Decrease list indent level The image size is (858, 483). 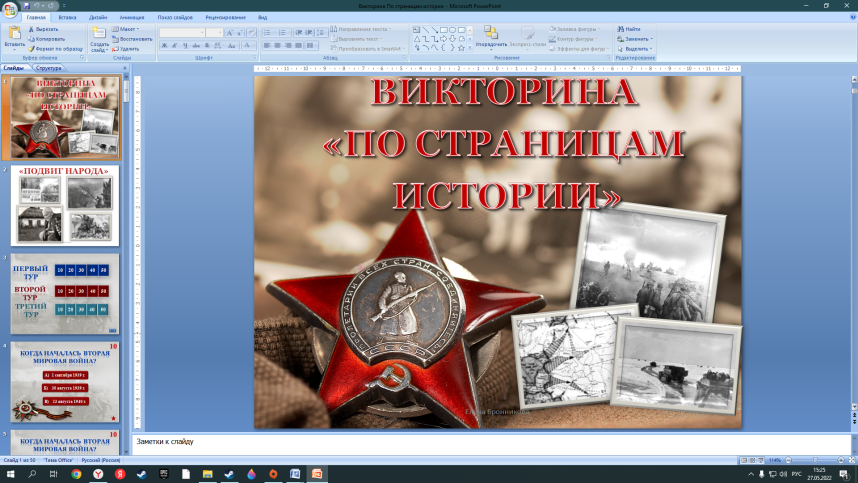[x=298, y=32]
